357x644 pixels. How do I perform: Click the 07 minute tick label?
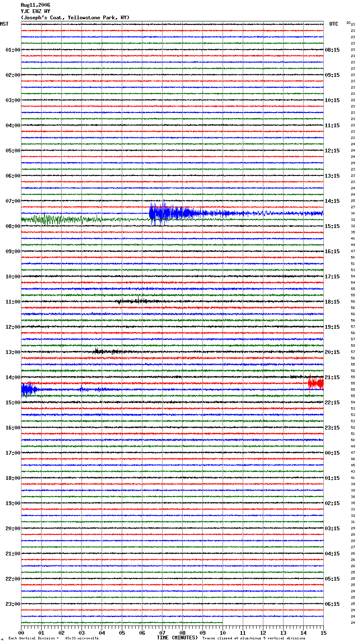pos(163,632)
